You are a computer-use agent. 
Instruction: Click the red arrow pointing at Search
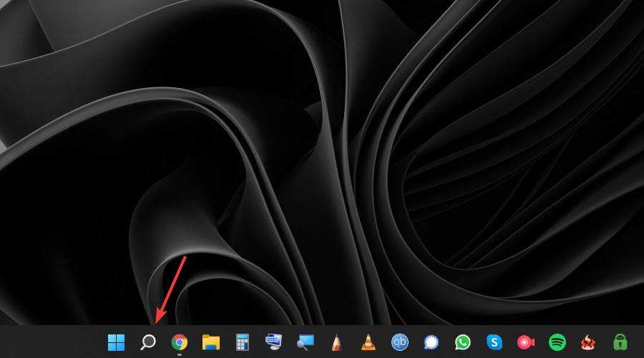pyautogui.click(x=170, y=289)
